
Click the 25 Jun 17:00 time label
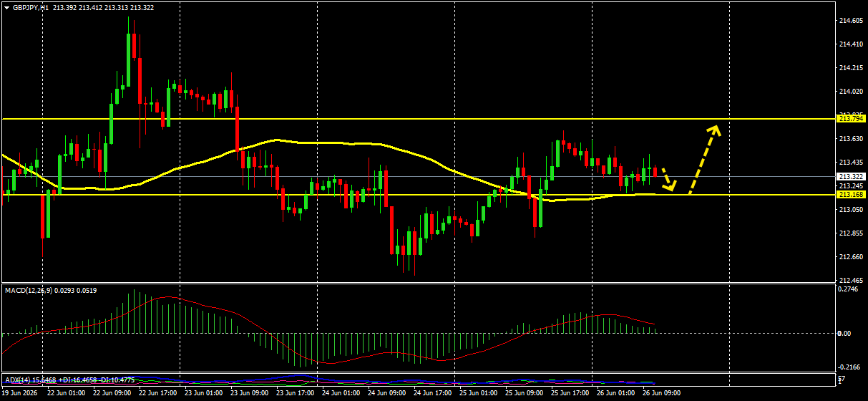pyautogui.click(x=570, y=393)
